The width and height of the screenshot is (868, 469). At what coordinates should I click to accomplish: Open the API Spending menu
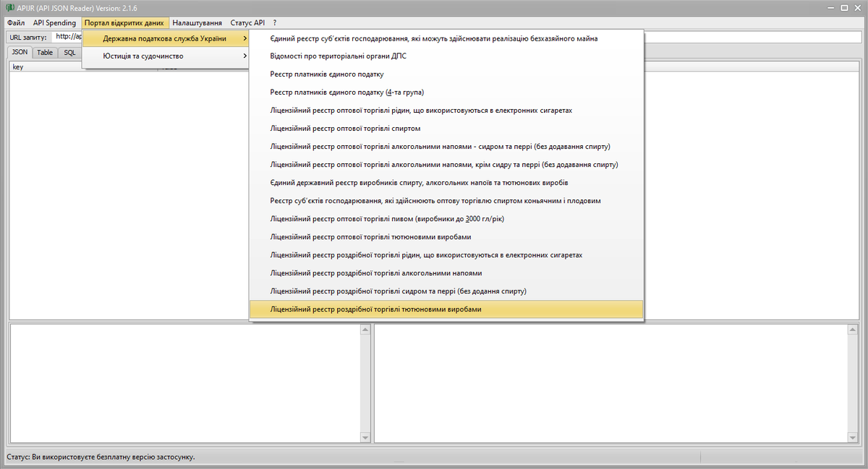pos(54,23)
